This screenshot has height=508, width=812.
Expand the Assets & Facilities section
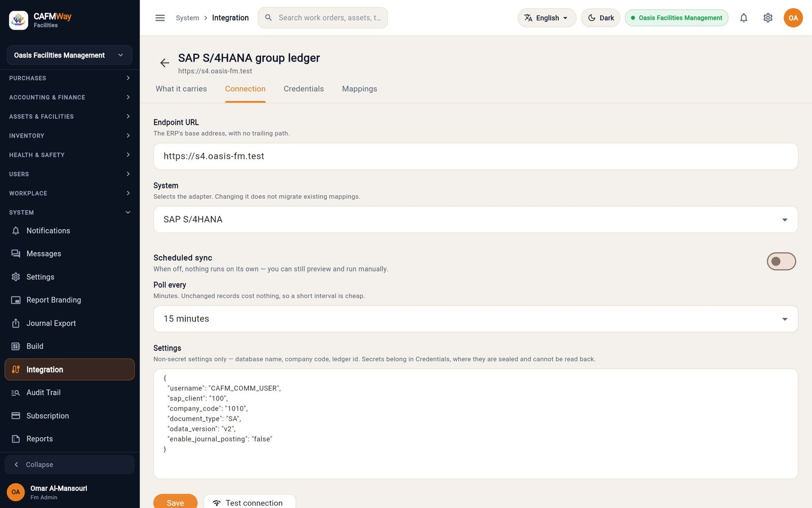coord(70,117)
